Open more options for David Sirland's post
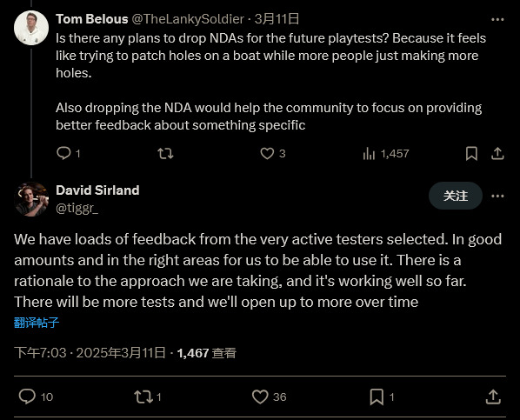 pyautogui.click(x=497, y=196)
